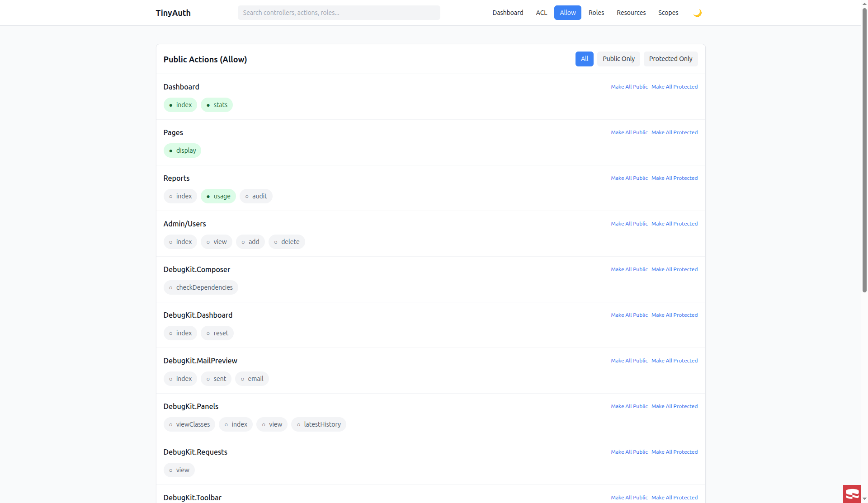Toggle the checkDependencies action pill
The height and width of the screenshot is (503, 868).
tap(201, 287)
